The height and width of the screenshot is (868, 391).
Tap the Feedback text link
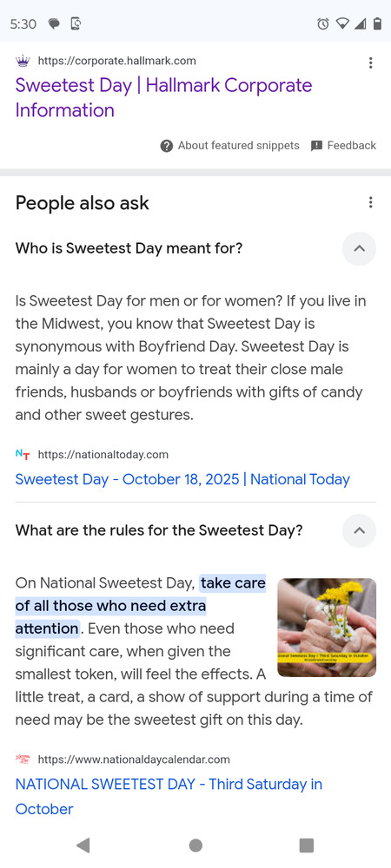(x=352, y=146)
